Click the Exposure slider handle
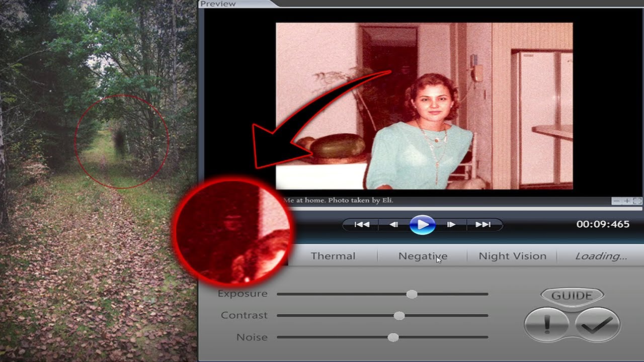The width and height of the screenshot is (644, 362). coord(412,294)
